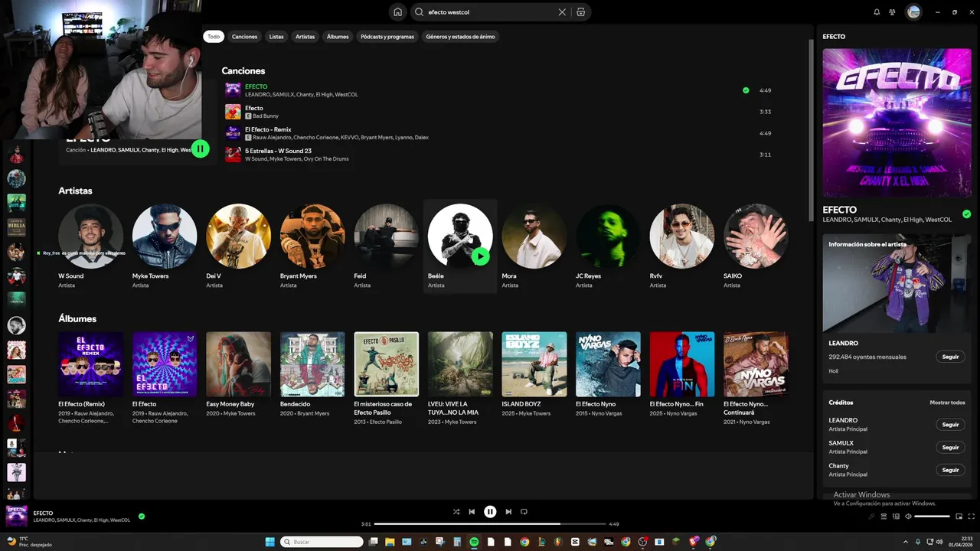
Task: Open the miniplayer icon
Action: (959, 517)
